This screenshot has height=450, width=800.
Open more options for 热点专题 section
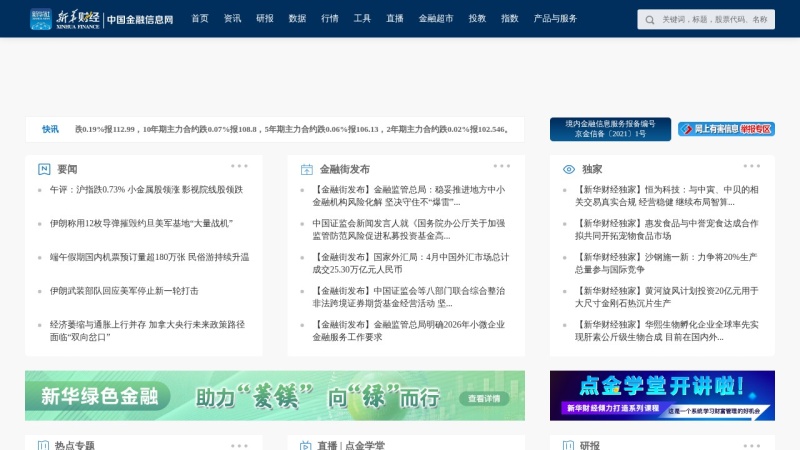(x=239, y=446)
